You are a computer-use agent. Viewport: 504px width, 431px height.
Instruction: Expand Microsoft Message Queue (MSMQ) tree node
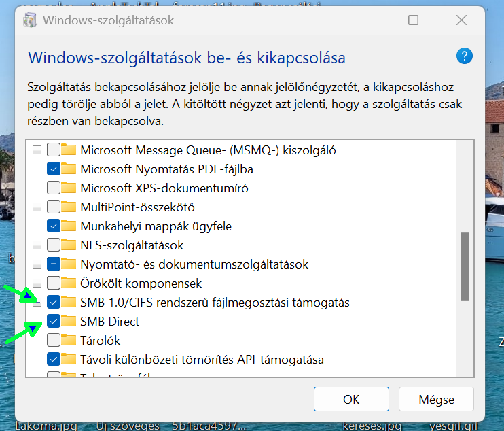[37, 150]
